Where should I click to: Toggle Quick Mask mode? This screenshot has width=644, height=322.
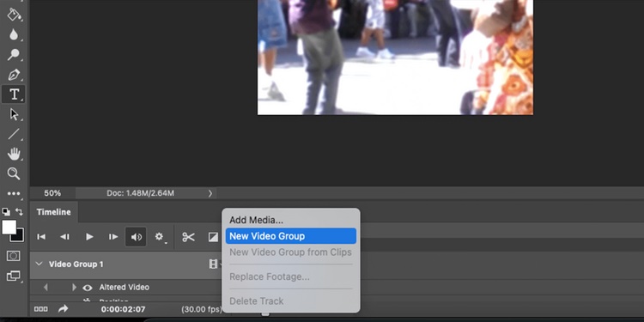pyautogui.click(x=14, y=256)
